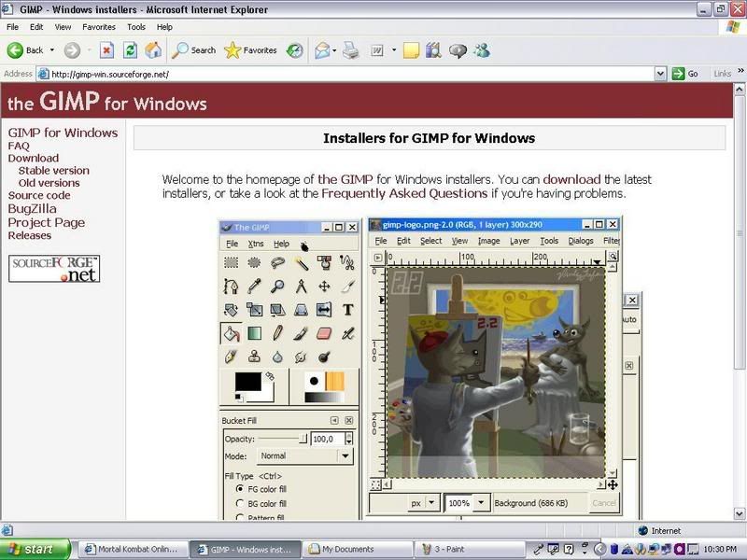747x560 pixels.
Task: Open the History icon in the toolbar
Action: [294, 50]
